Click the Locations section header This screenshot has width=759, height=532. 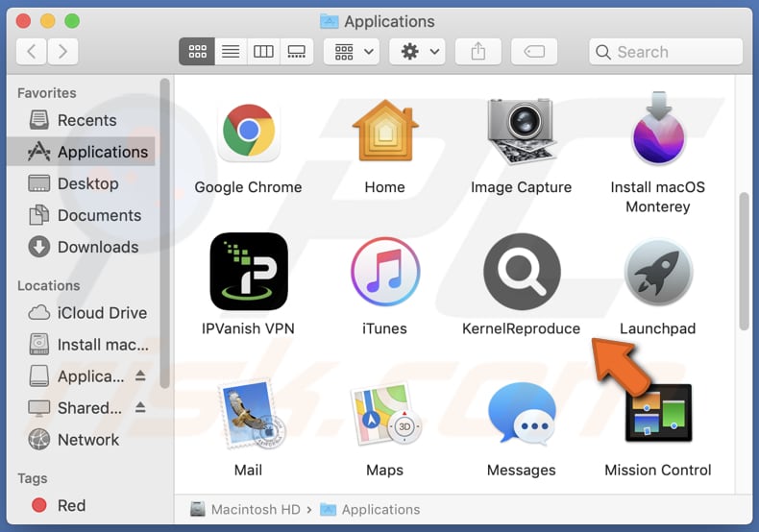coord(49,286)
